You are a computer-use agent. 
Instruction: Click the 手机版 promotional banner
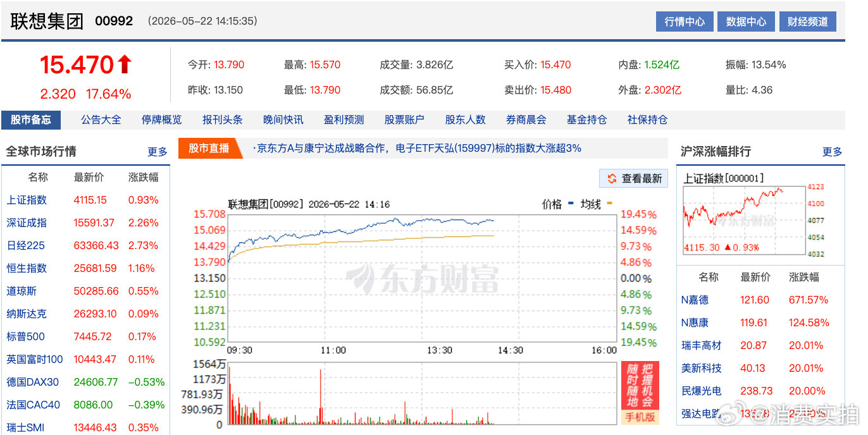tap(640, 393)
